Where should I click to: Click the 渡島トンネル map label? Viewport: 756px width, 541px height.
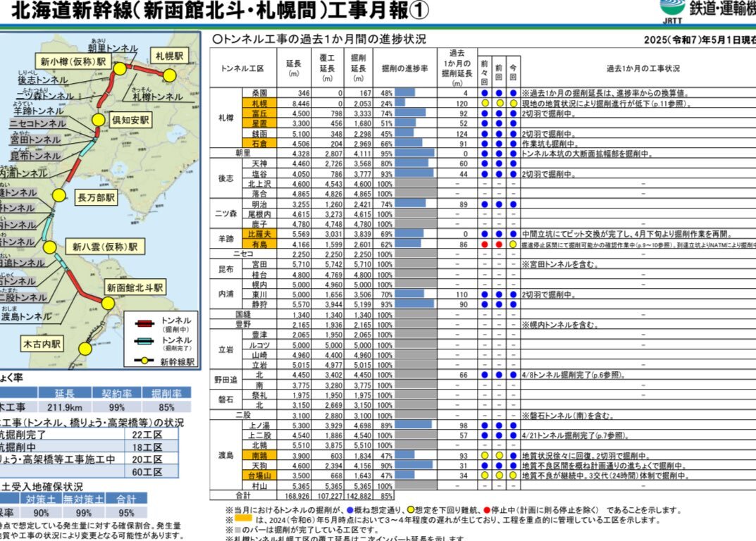click(x=26, y=317)
